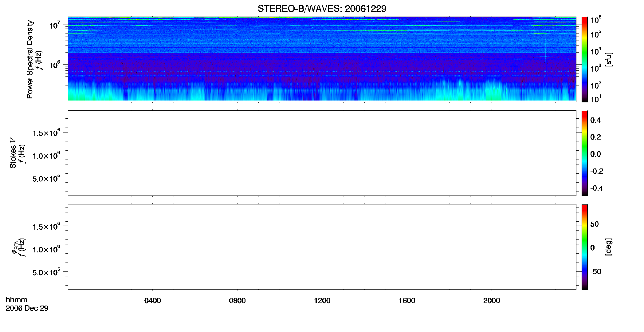Click inside the empty phi RTN panel
This screenshot has width=644, height=332.
(322, 247)
